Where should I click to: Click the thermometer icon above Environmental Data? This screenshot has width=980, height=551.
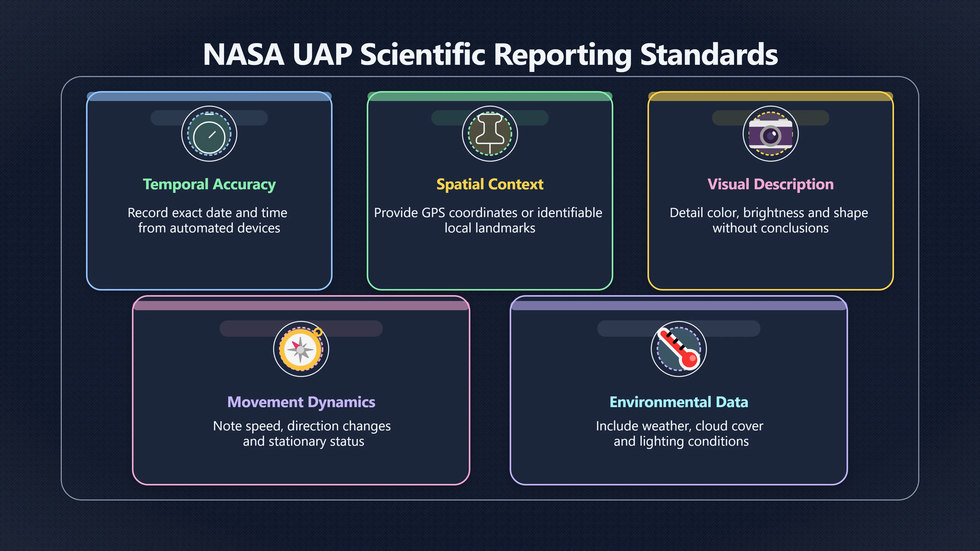(x=679, y=349)
